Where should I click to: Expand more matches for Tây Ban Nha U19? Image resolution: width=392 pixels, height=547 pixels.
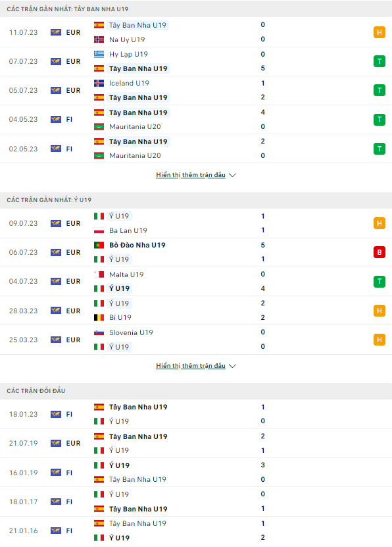coord(191,175)
